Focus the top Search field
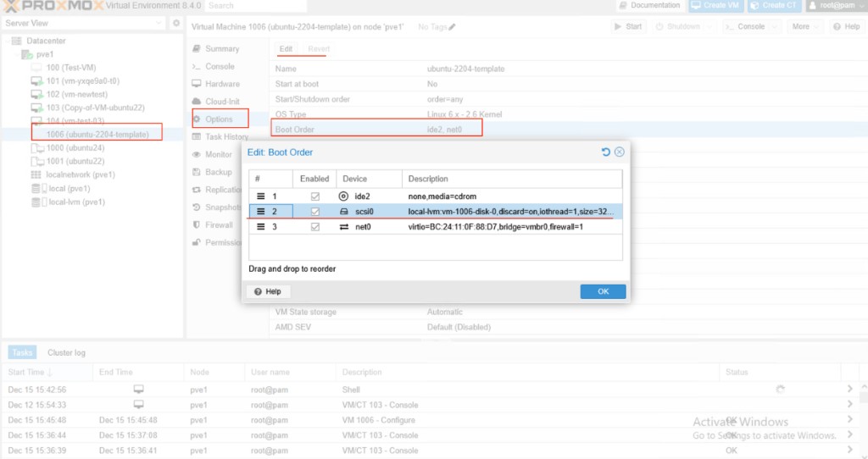 click(x=255, y=6)
